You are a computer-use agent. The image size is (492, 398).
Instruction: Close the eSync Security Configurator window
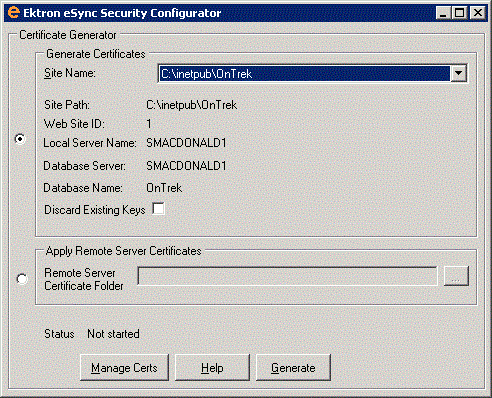tap(478, 13)
